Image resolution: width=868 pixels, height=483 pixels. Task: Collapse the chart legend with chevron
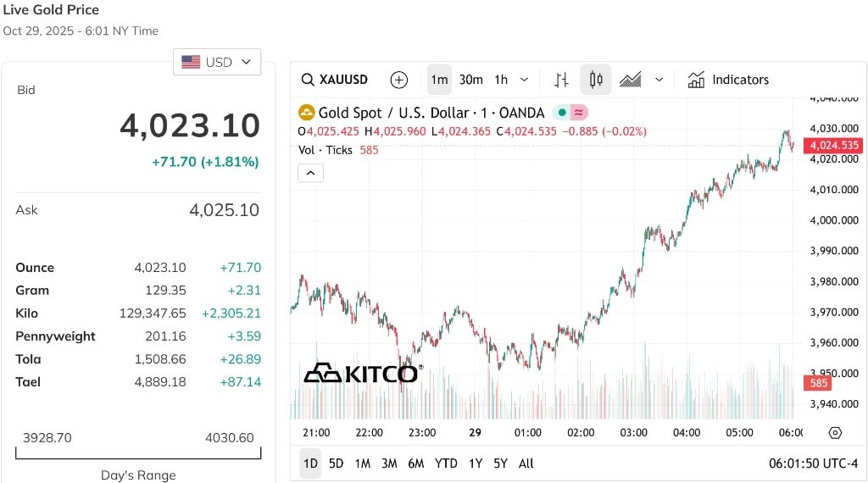[x=310, y=173]
